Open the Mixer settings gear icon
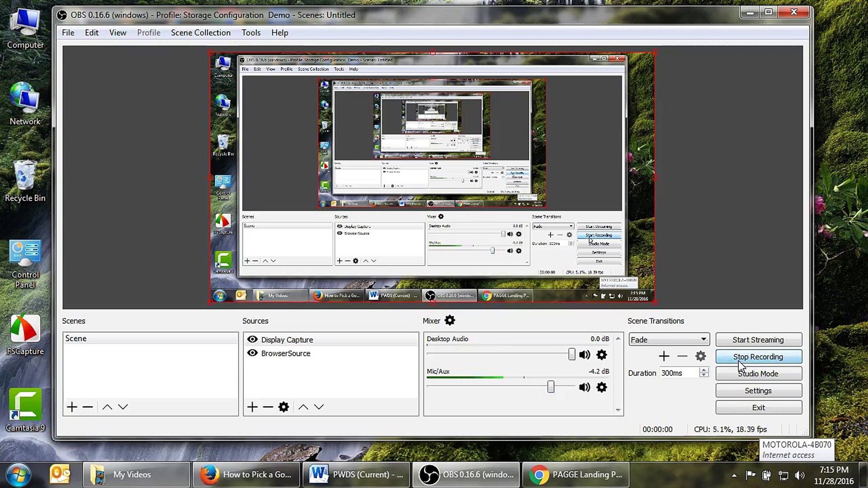 pos(450,320)
